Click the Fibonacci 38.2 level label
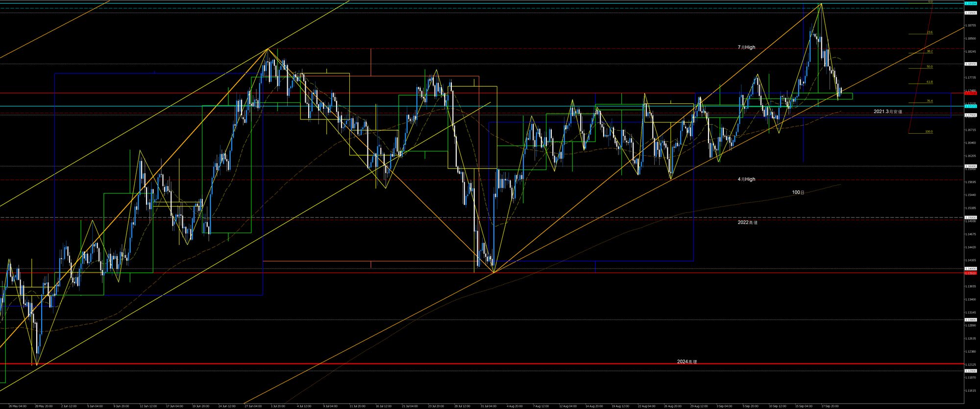 (929, 51)
